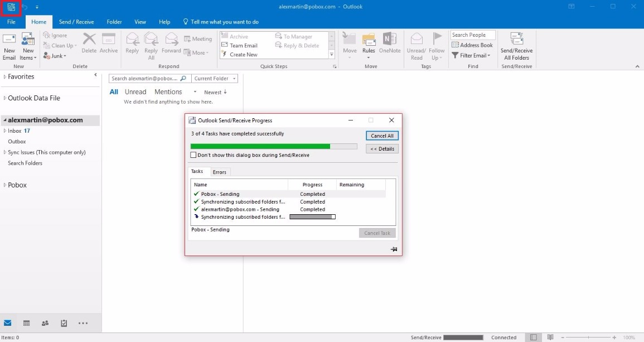Show Unread messages filter
This screenshot has width=644, height=342.
135,92
